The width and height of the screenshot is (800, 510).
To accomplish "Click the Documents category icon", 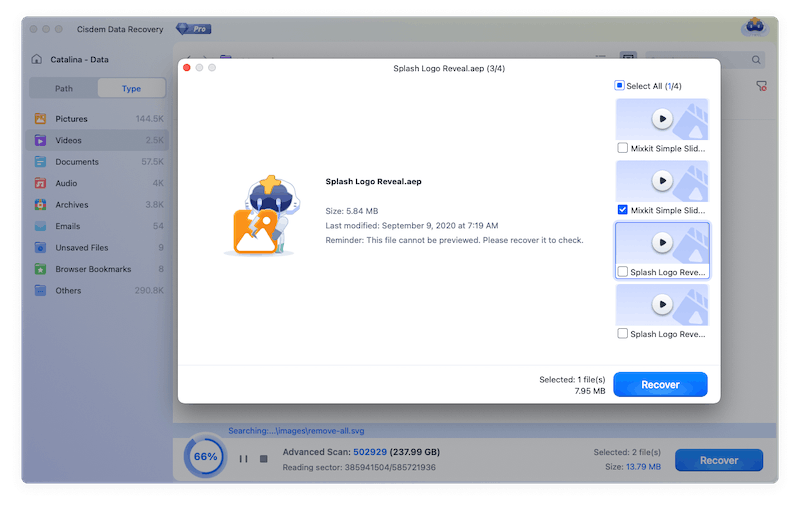I will click(40, 162).
